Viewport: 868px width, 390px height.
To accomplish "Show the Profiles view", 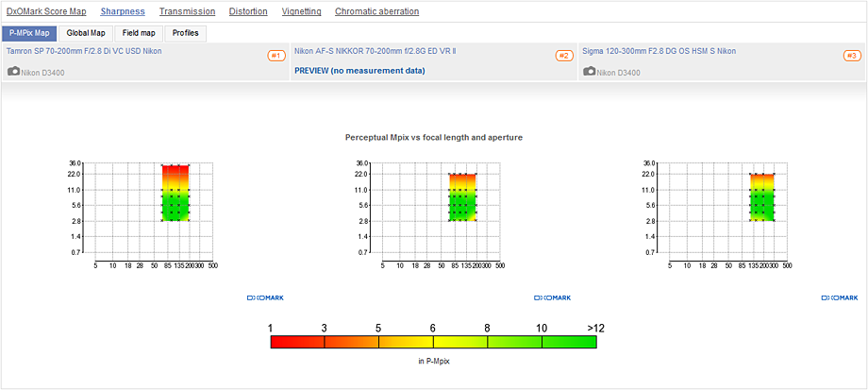I will [186, 33].
